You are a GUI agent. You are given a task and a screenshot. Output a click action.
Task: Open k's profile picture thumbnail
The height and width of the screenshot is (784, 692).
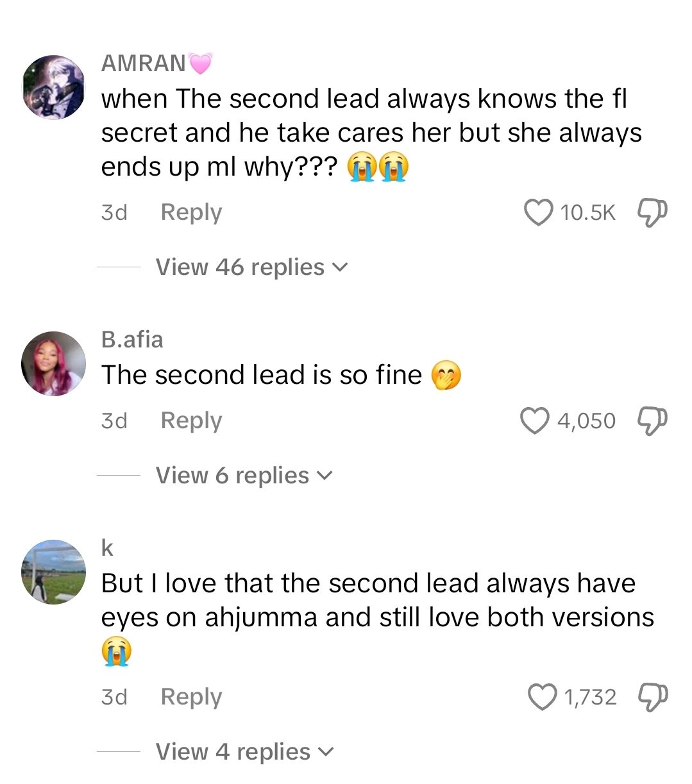tap(53, 572)
